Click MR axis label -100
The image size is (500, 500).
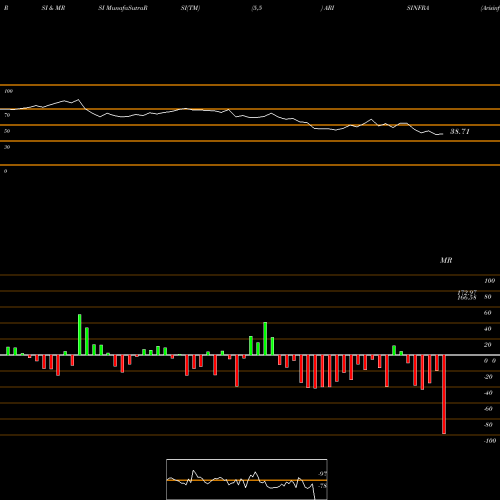(490, 441)
